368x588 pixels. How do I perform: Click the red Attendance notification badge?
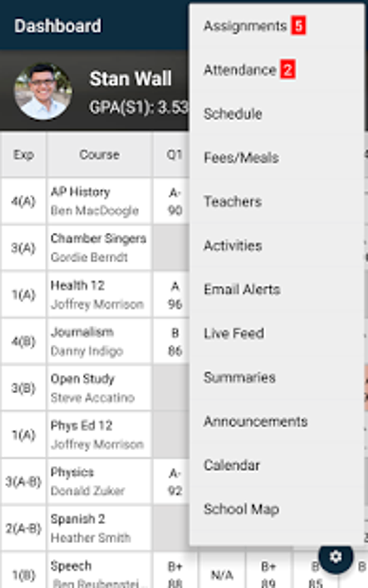pos(287,69)
